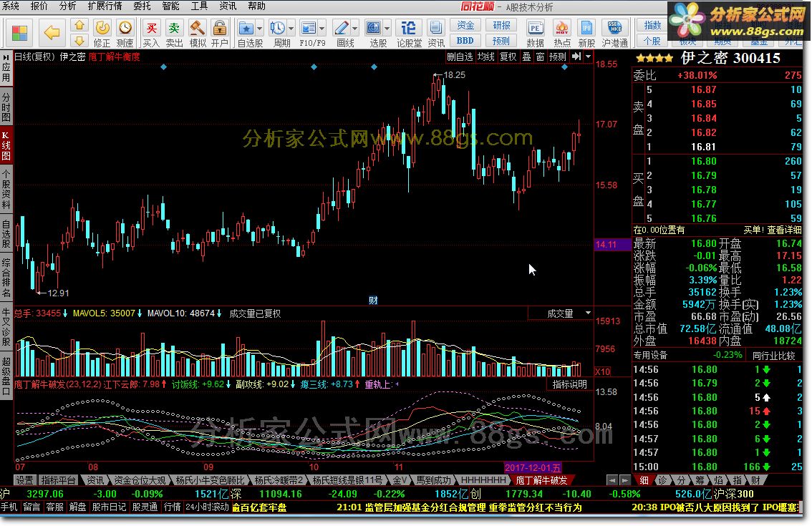Click the 开户 open account lock icon
The width and height of the screenshot is (812, 526).
point(220,28)
